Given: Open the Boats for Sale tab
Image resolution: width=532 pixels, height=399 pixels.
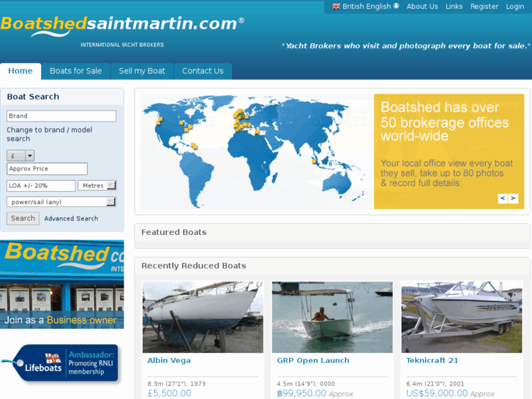Looking at the screenshot, I should pos(75,71).
